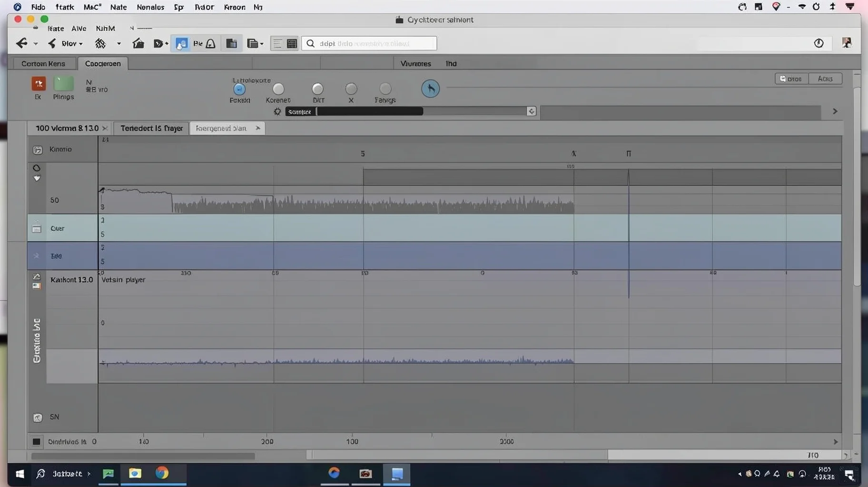Click the home icon in the toolbar
868x487 pixels.
[138, 43]
